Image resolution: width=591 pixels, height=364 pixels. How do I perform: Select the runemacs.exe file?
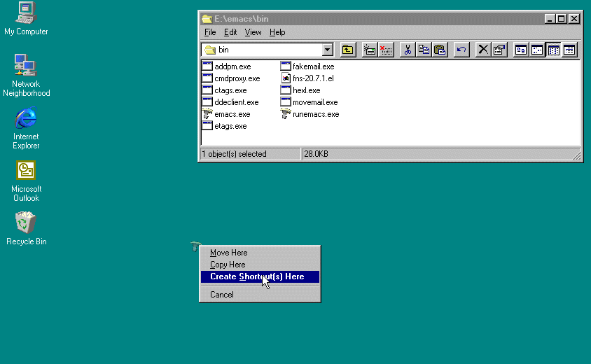point(315,114)
